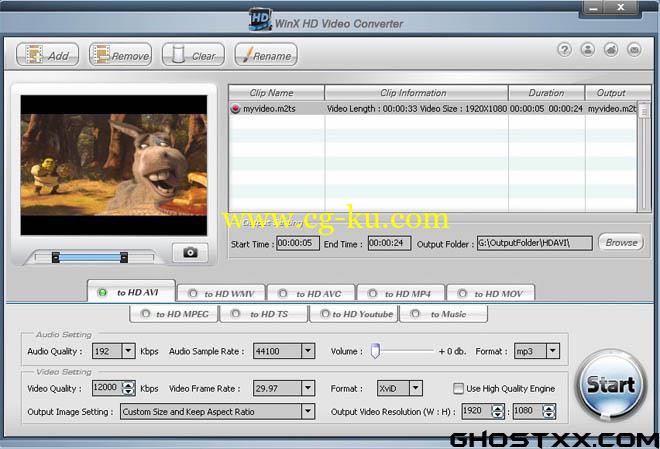
Task: Click the Volume slider handle
Action: tap(375, 351)
